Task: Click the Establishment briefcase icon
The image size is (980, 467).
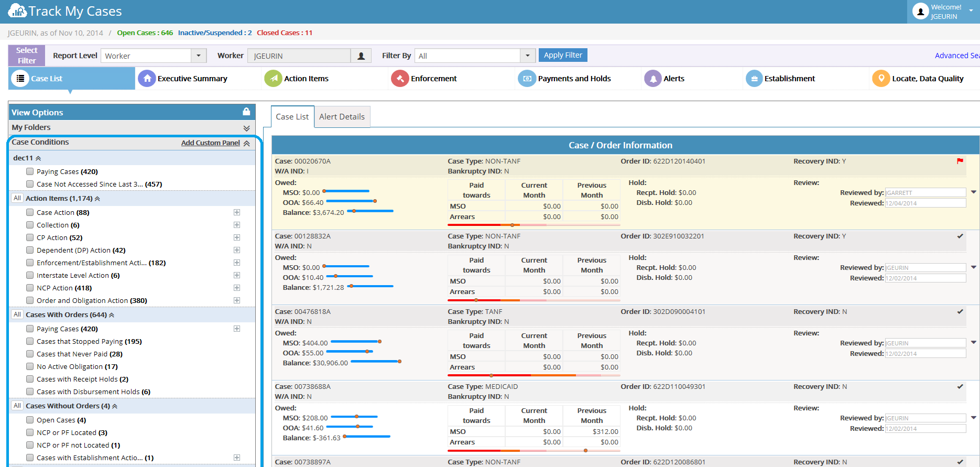Action: (754, 79)
